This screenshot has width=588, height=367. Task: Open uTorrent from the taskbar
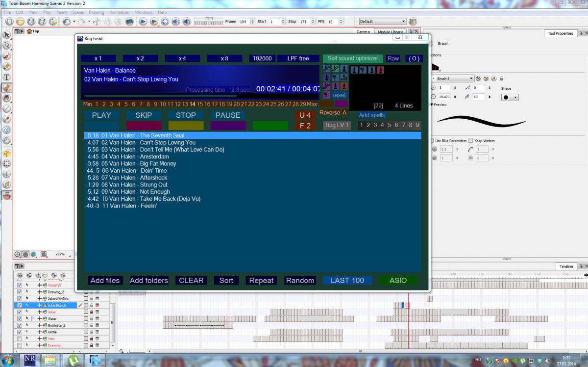click(74, 360)
